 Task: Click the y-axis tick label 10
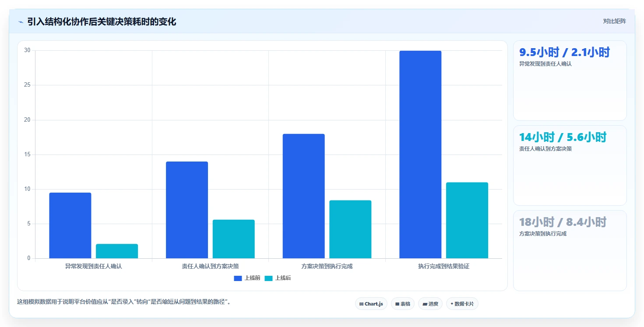point(27,189)
